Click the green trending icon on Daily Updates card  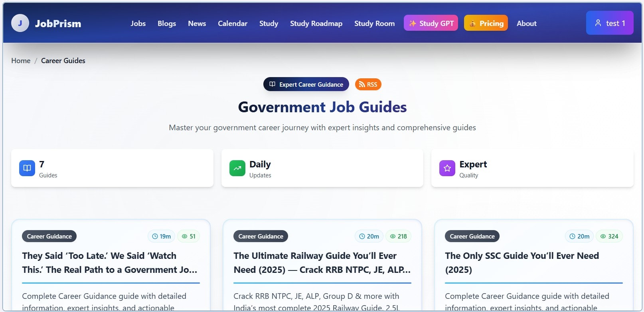tap(237, 168)
